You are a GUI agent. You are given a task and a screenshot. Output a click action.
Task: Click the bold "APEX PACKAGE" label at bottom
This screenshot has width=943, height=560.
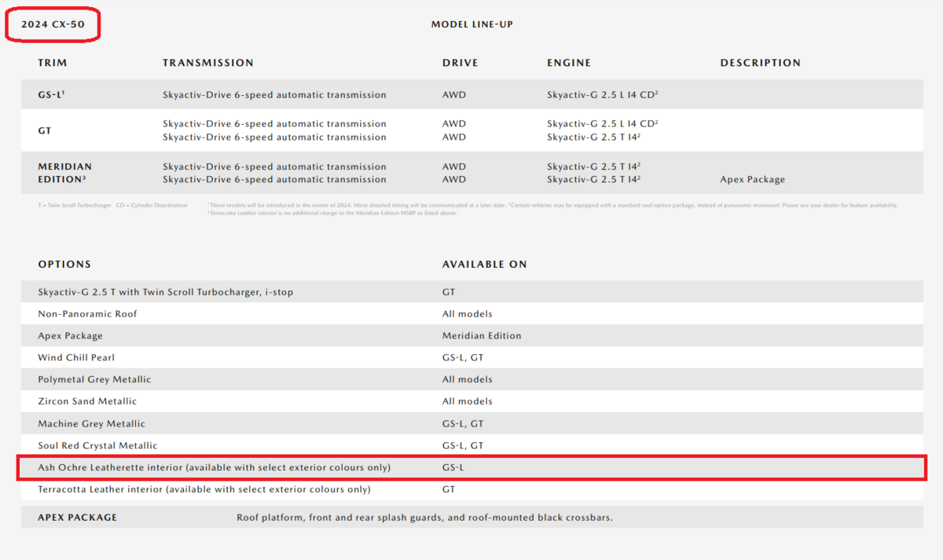(77, 518)
